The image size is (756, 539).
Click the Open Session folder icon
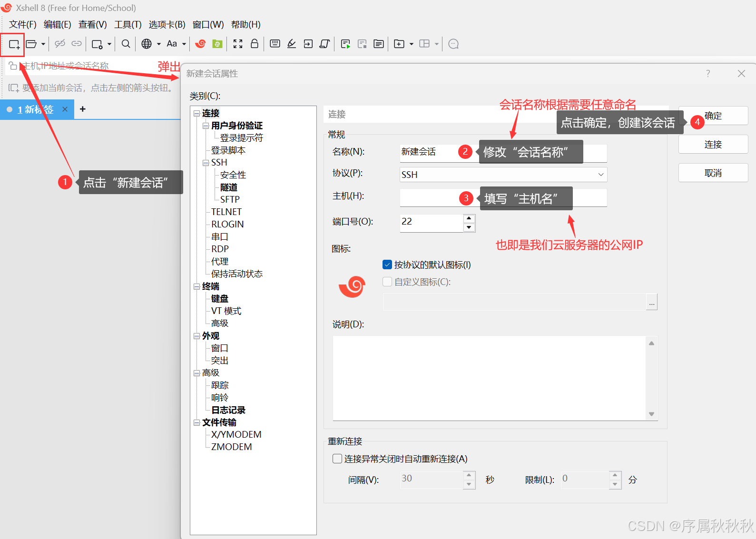[x=31, y=44]
